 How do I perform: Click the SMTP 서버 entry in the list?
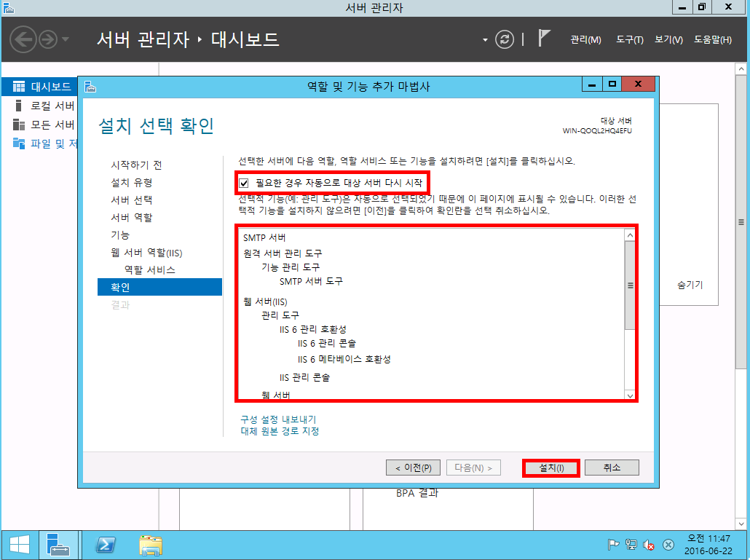264,237
